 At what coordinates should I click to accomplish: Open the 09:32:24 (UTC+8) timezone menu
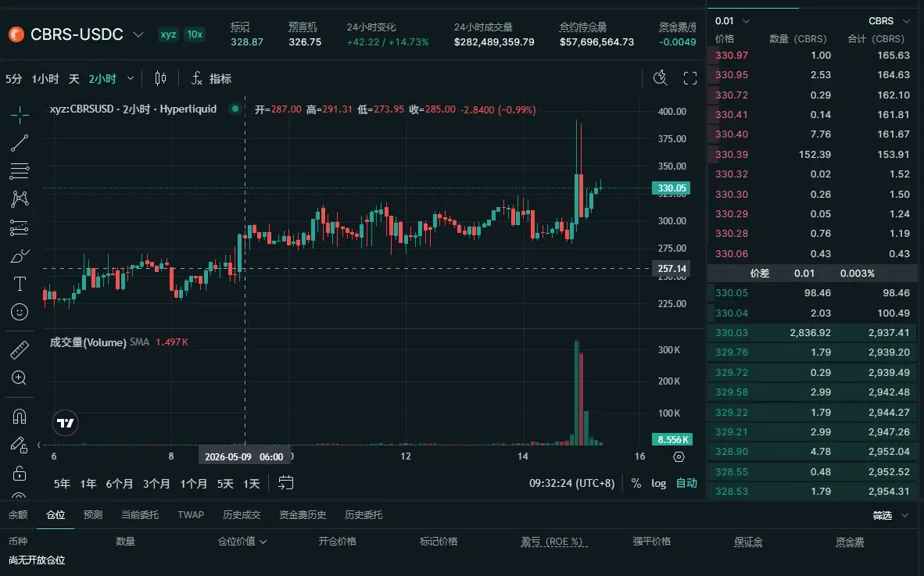point(571,484)
